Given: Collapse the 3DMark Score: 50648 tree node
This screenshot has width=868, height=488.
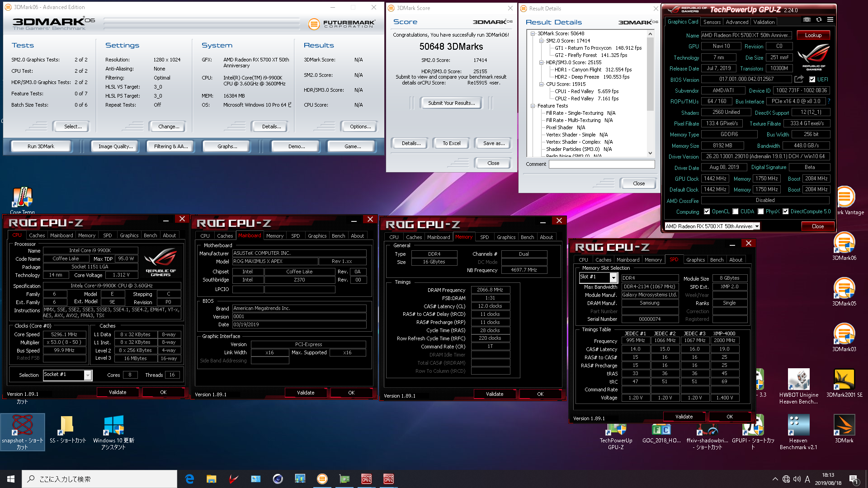Looking at the screenshot, I should 533,33.
